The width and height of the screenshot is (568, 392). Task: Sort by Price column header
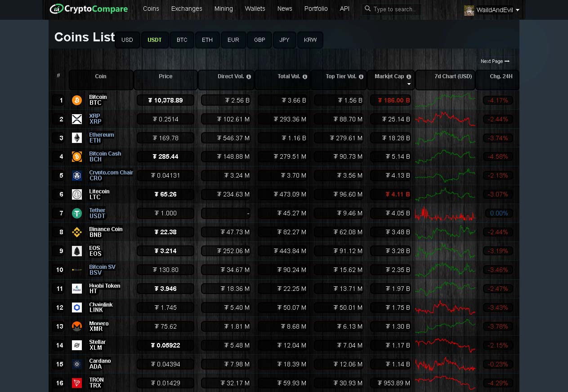point(165,80)
